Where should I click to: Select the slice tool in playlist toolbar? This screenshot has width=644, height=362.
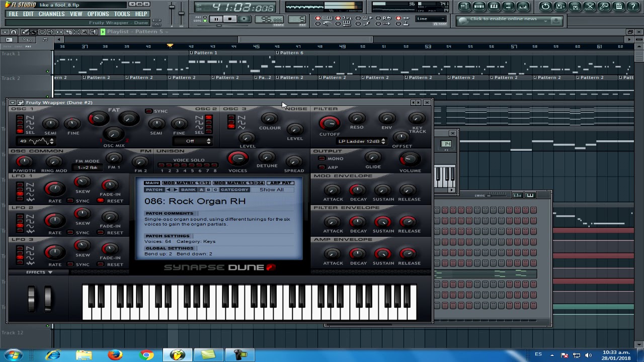coord(68,32)
